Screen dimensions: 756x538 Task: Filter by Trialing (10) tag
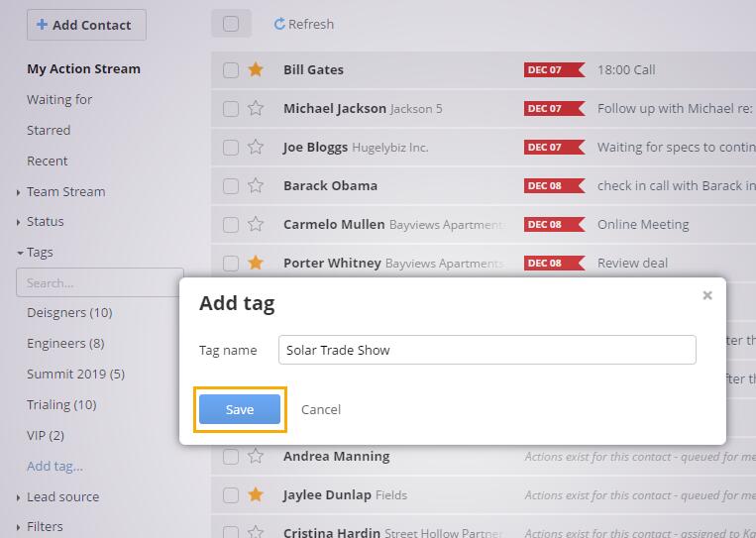pyautogui.click(x=61, y=404)
